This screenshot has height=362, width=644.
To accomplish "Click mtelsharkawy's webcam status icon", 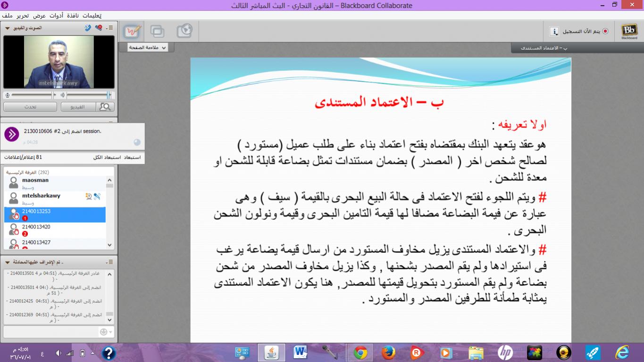I will pyautogui.click(x=88, y=196).
